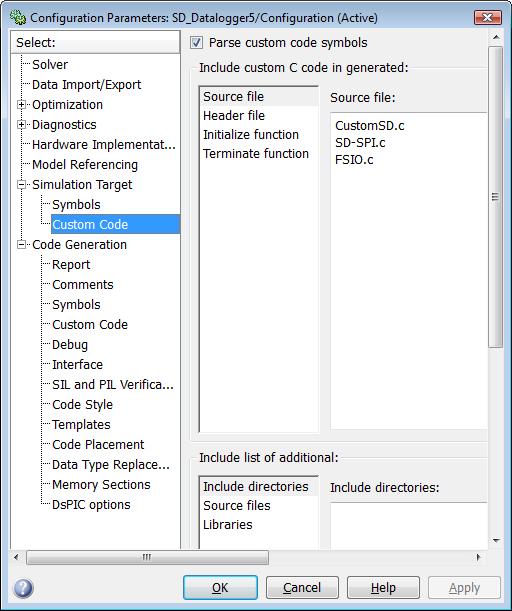Click the Apply button

click(464, 587)
